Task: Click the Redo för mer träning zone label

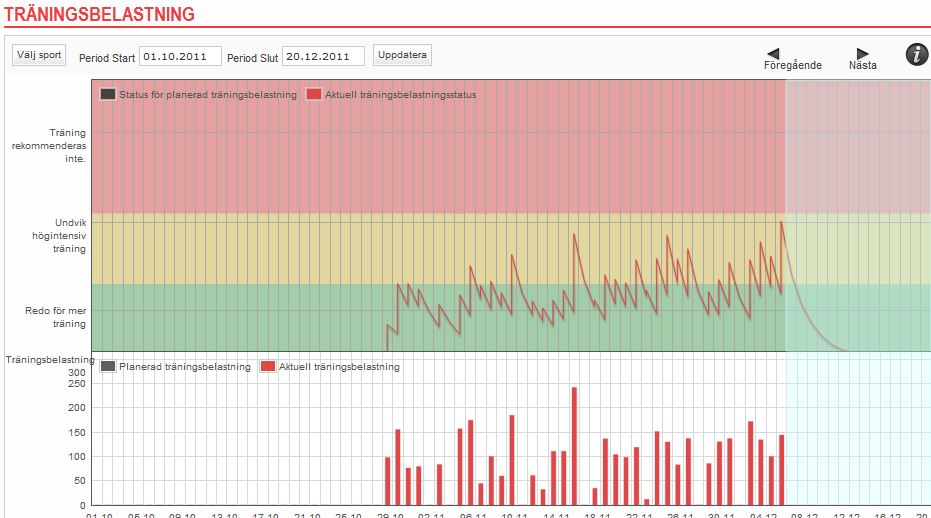Action: [56, 318]
